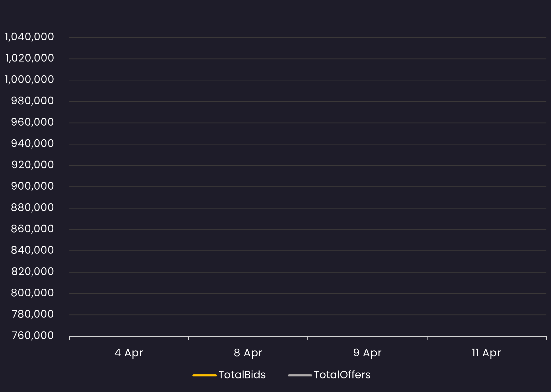Click the 1,000,000 y-axis value
Viewport: 551px width, 392px height.
[x=30, y=80]
